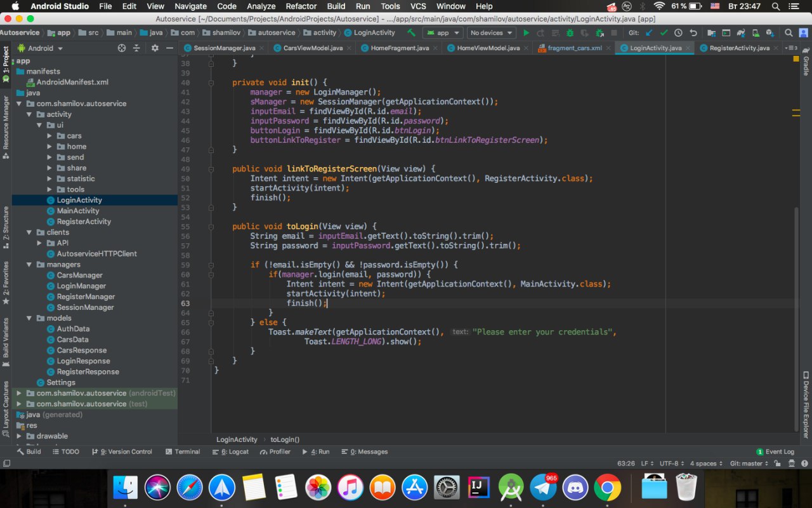Open Google Chrome from the Dock
Image resolution: width=812 pixels, height=508 pixels.
(x=608, y=487)
